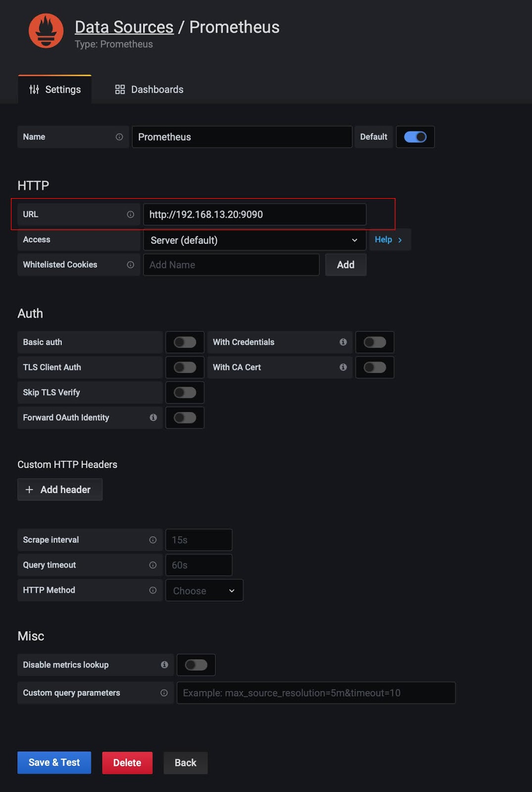Click the Disable metrics lookup info icon
The width and height of the screenshot is (532, 792).
[x=164, y=665]
